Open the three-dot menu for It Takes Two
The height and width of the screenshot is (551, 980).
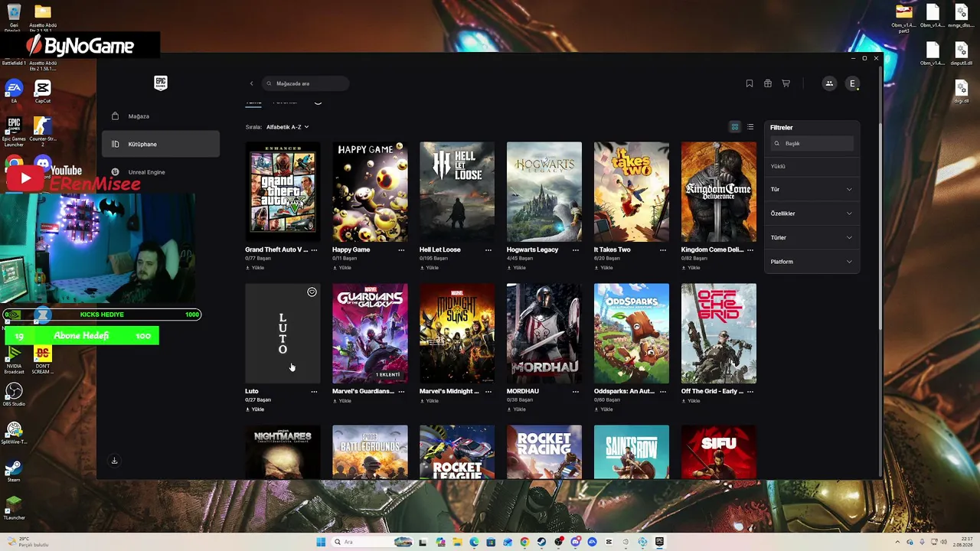point(663,249)
